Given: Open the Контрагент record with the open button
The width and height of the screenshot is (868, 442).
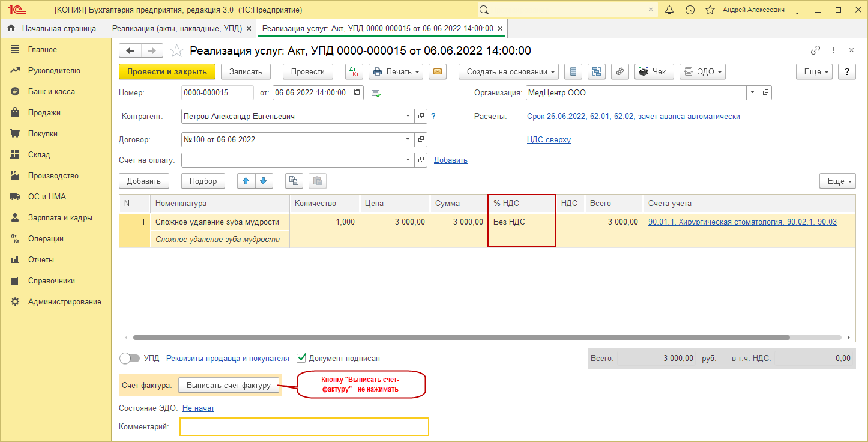Looking at the screenshot, I should click(421, 116).
